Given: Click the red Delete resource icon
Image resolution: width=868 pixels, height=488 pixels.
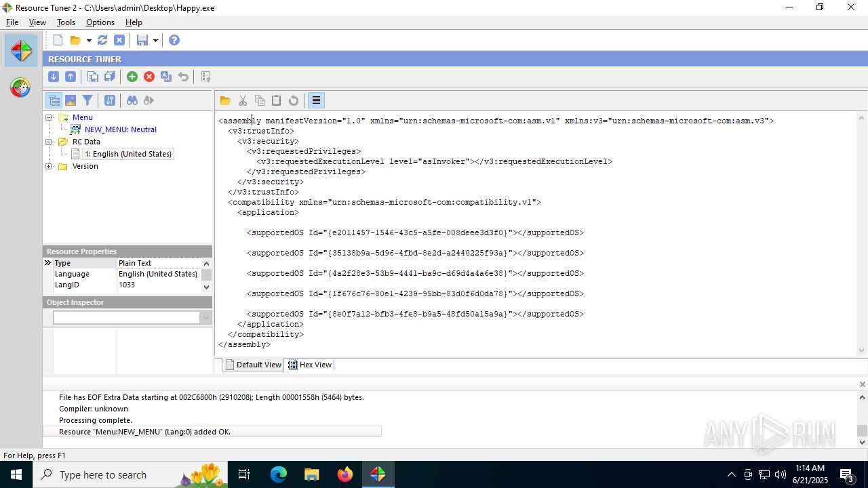Looking at the screenshot, I should point(149,77).
